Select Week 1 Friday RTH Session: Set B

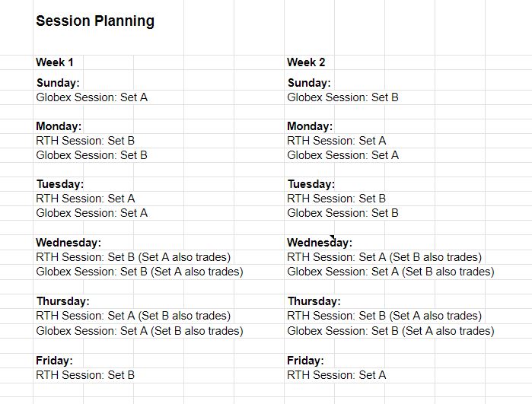[85, 375]
